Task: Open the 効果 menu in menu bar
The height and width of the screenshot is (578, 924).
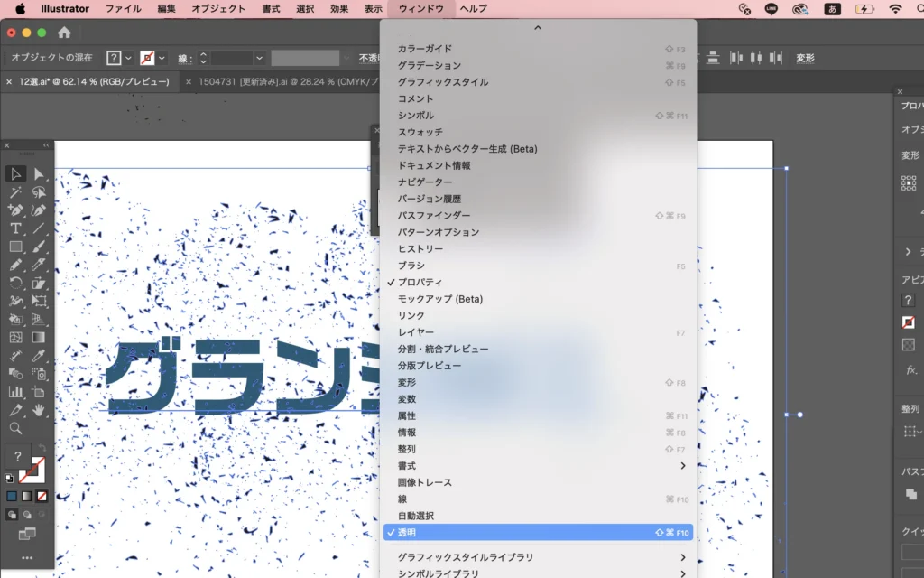Action: point(339,9)
